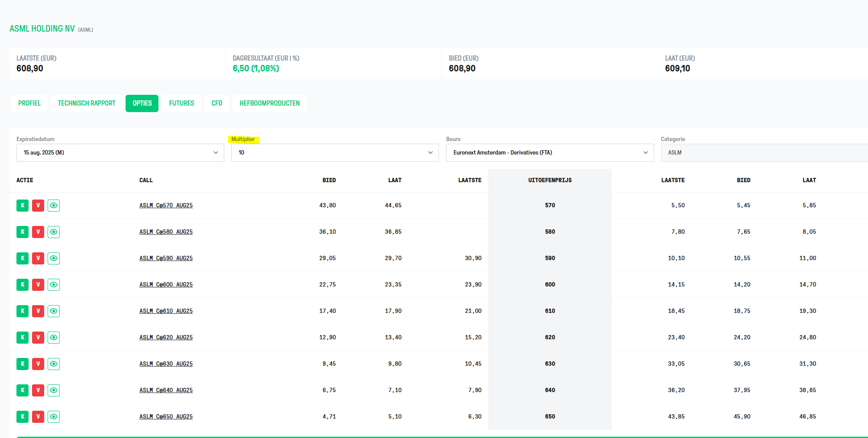This screenshot has height=438, width=868.
Task: Click green K buy button for strike 600
Action: tap(23, 285)
